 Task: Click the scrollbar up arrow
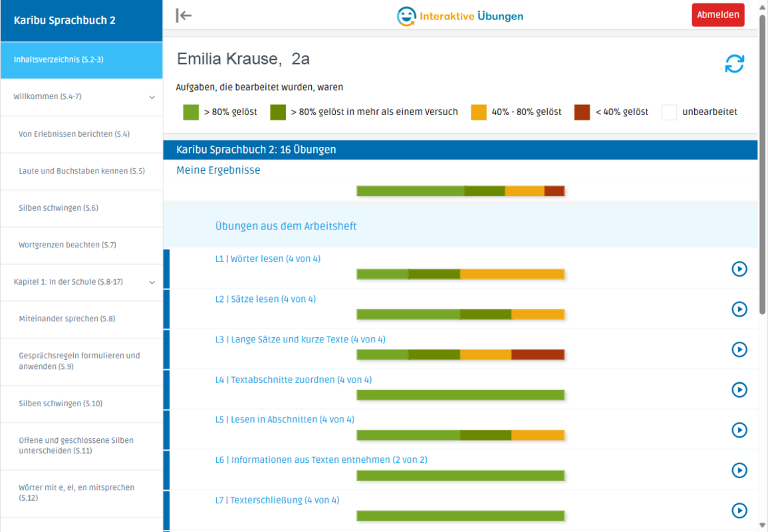pos(762,7)
